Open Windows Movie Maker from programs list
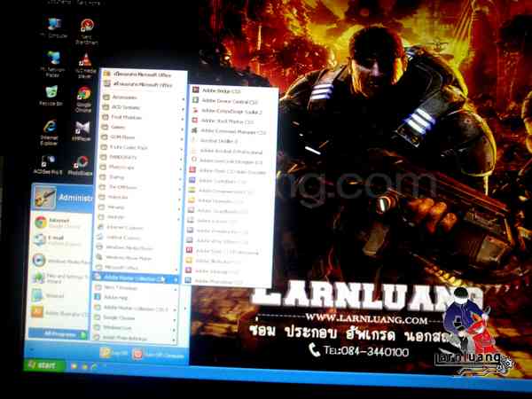This screenshot has height=399, width=532. (137, 258)
